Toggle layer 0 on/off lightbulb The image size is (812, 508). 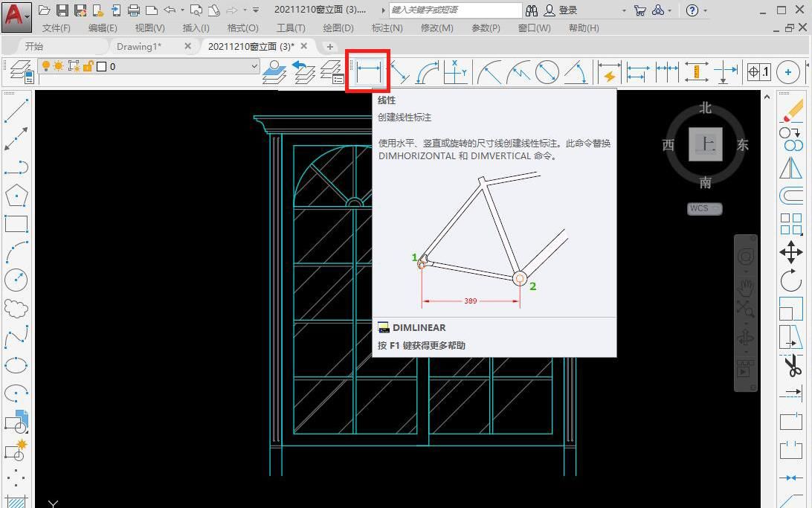46,66
